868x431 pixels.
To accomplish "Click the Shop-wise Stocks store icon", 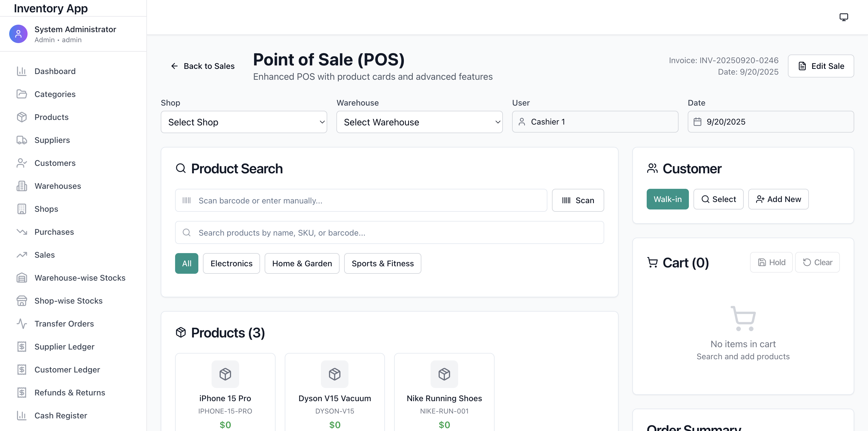I will click(x=22, y=301).
